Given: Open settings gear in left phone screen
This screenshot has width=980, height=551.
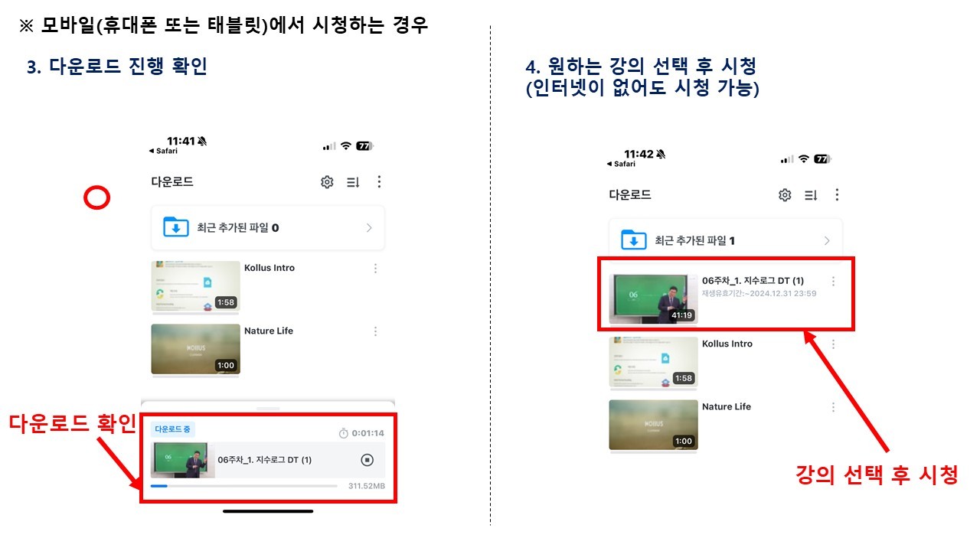Looking at the screenshot, I should pos(327,182).
